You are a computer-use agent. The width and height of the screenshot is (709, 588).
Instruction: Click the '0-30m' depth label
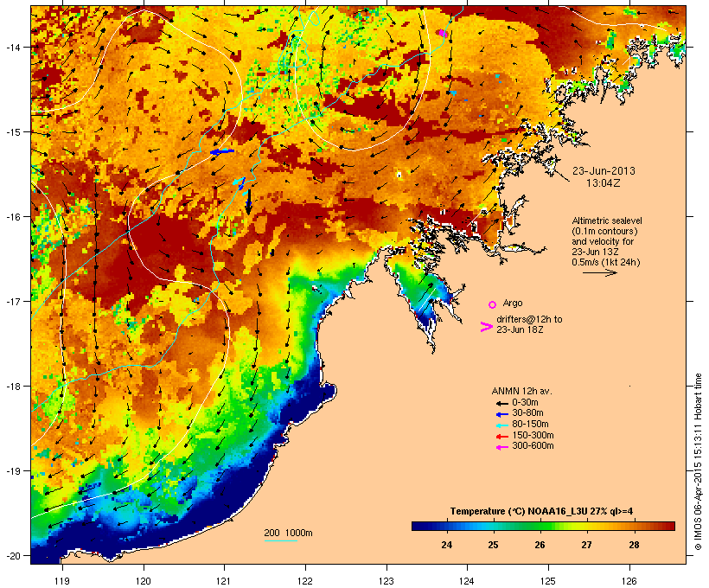tap(525, 403)
